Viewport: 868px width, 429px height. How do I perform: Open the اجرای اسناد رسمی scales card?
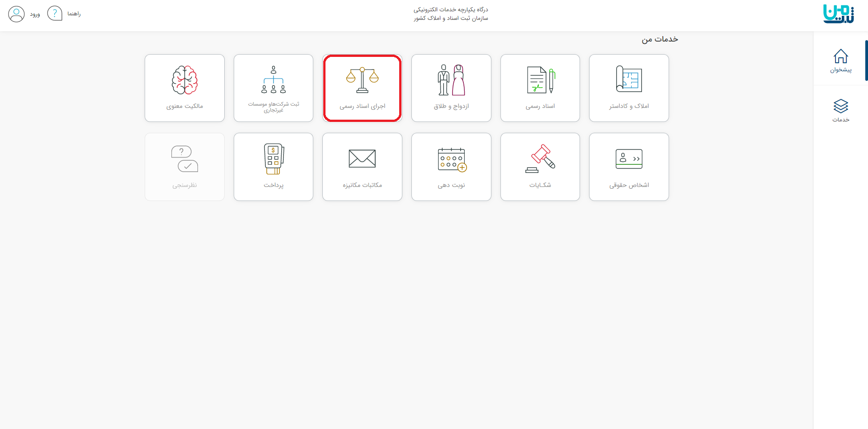coord(362,88)
